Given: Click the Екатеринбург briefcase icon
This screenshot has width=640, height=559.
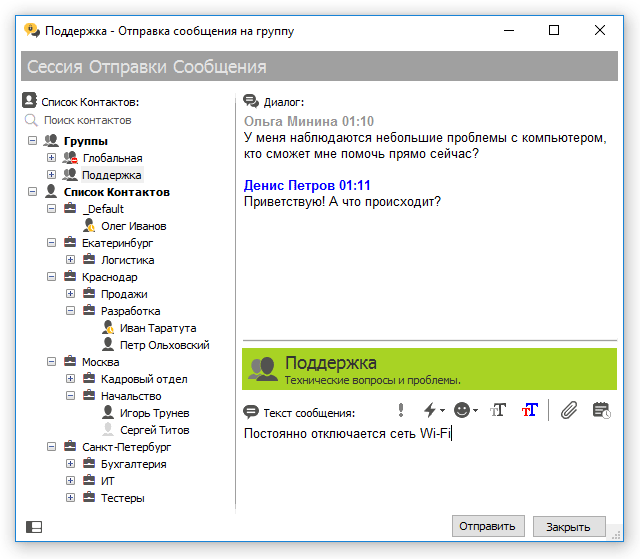Looking at the screenshot, I should (x=70, y=242).
